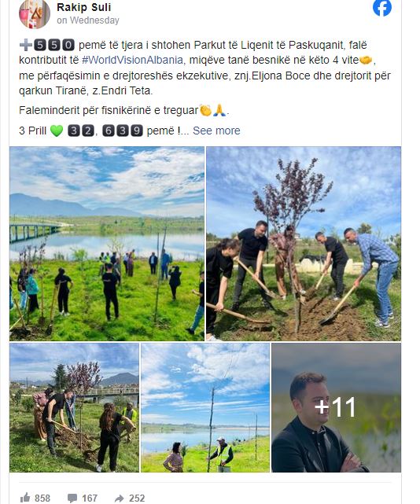420x504 pixels.
Task: Open photo of five people planting purple tree
Action: coord(304,244)
